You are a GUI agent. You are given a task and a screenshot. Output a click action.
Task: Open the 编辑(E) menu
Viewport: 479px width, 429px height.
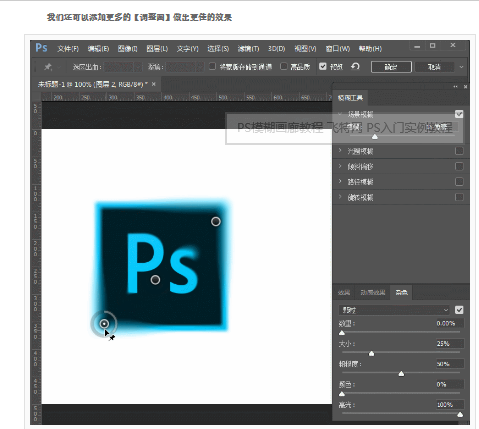pos(98,49)
